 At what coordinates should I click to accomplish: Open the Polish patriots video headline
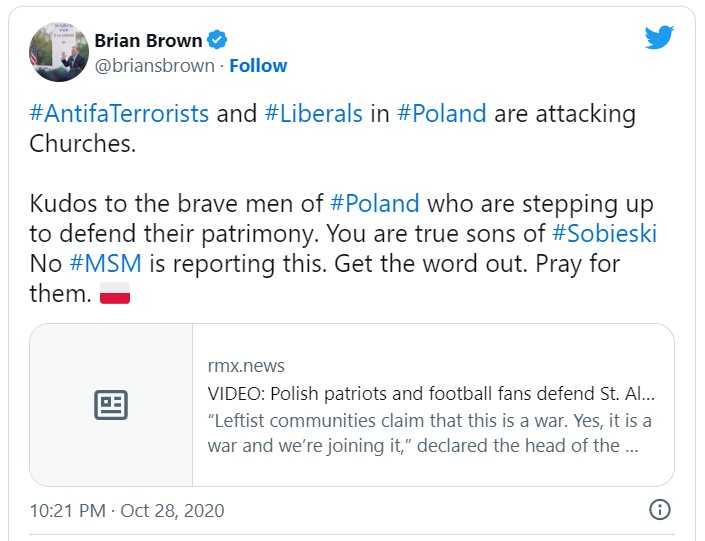click(x=431, y=393)
